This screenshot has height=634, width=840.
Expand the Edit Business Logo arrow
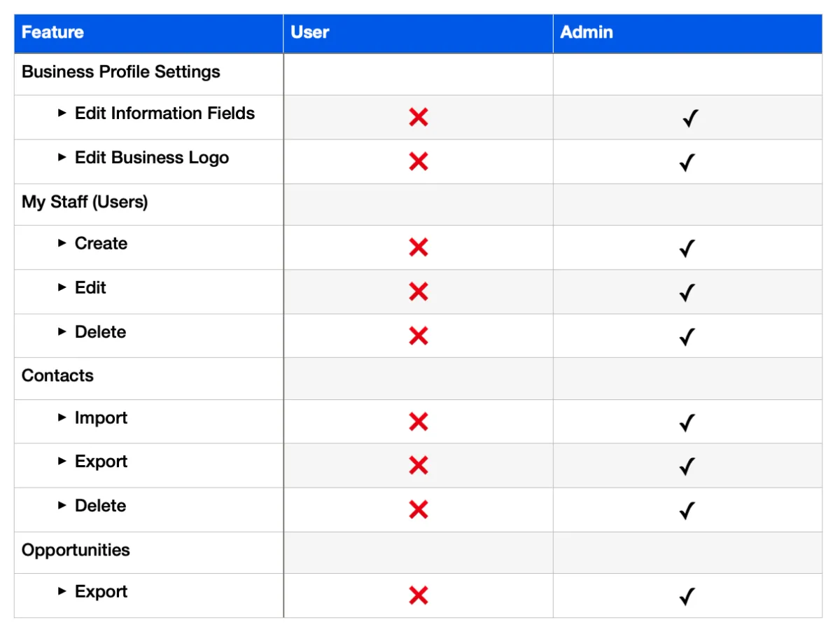pos(62,158)
